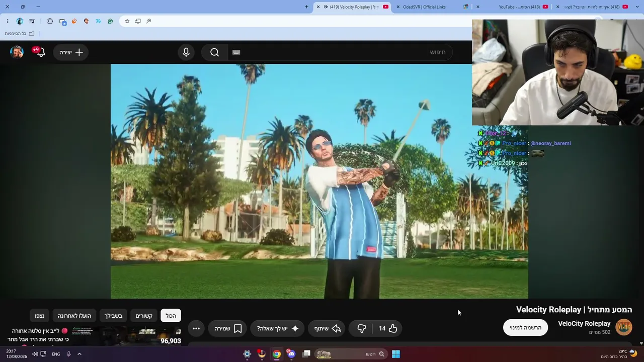The width and height of the screenshot is (644, 362).
Task: Click the 502 מנויים subscriber count
Action: click(x=599, y=332)
